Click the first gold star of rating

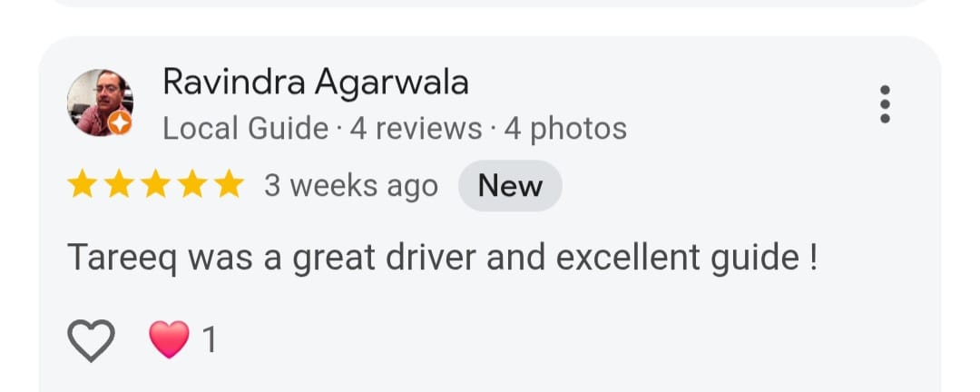(82, 185)
